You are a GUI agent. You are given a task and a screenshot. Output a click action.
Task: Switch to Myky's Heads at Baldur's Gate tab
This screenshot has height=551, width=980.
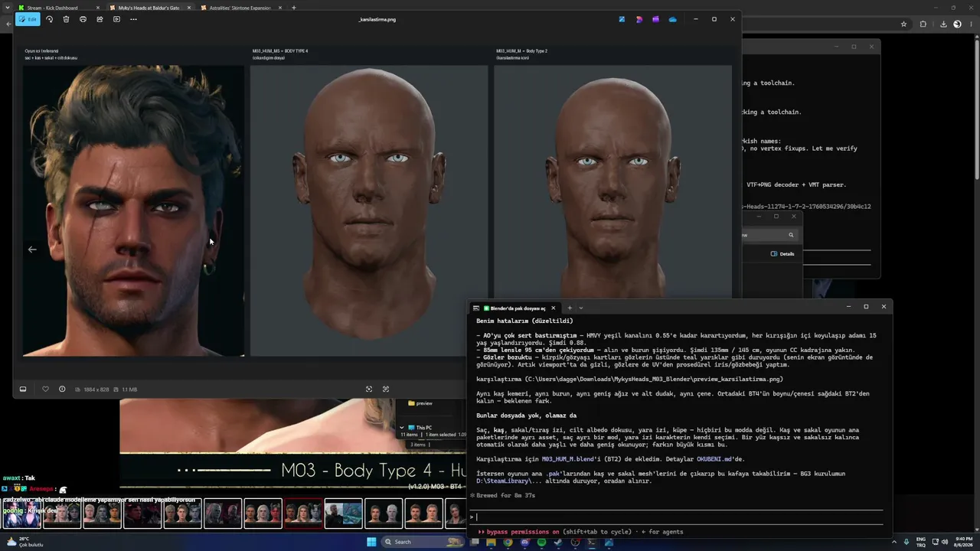pos(149,8)
